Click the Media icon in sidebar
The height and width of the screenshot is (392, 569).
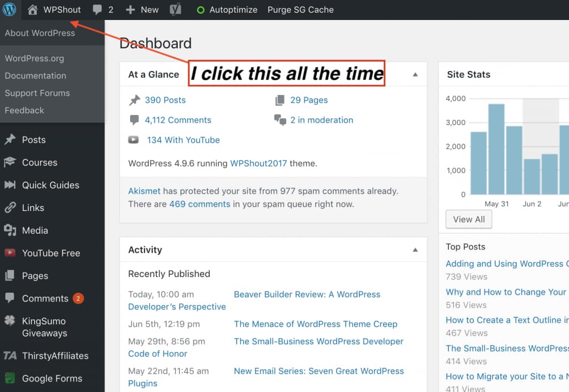coord(10,230)
